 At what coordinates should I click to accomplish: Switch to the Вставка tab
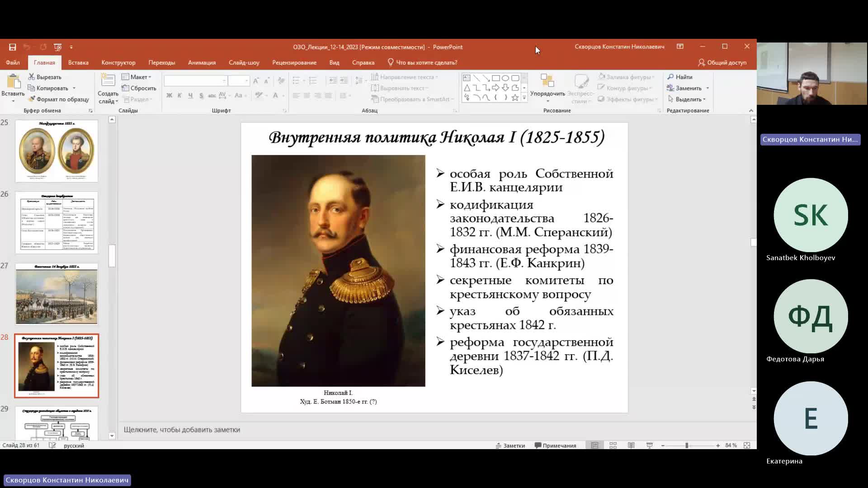(x=78, y=62)
